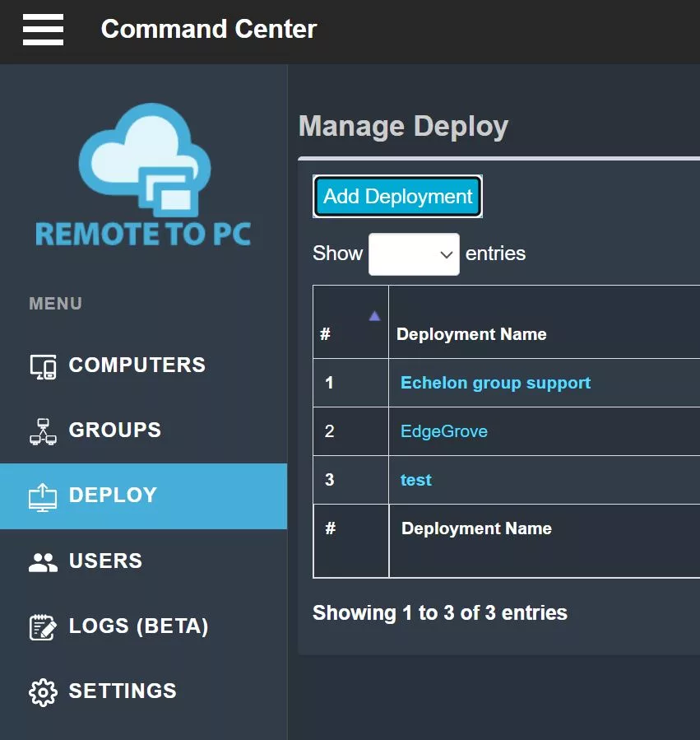Select the COMPUTERS menu label

tap(137, 365)
